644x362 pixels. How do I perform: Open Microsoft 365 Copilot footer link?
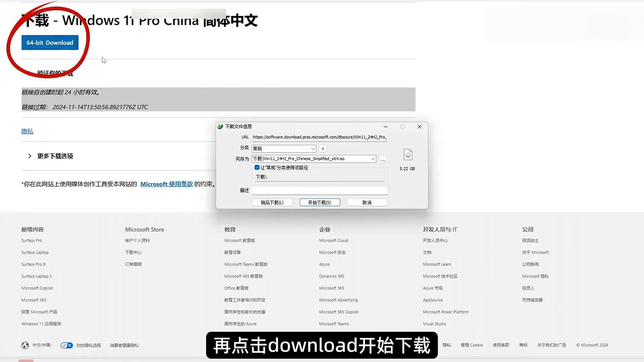point(339,312)
